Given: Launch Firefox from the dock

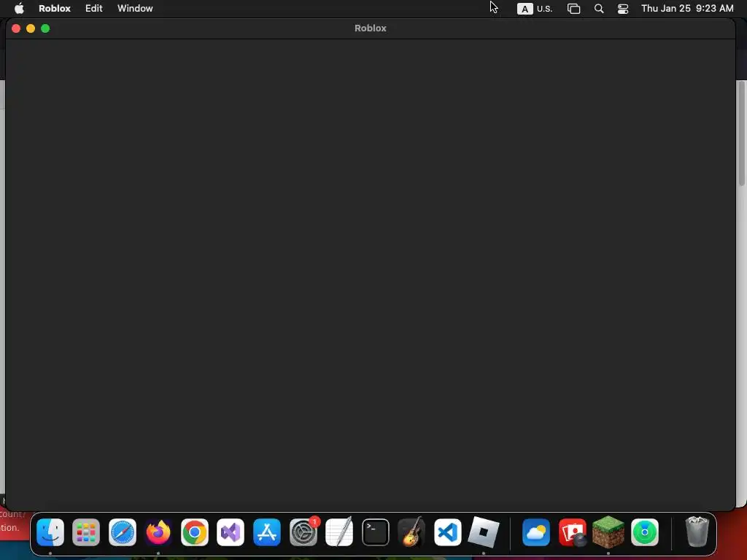Looking at the screenshot, I should pos(158,532).
